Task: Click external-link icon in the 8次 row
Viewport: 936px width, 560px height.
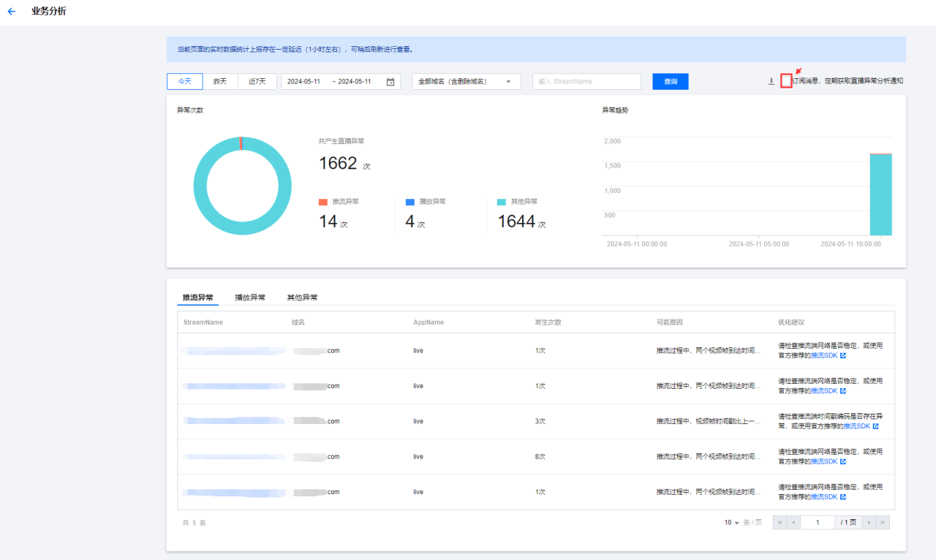Action: coord(843,461)
